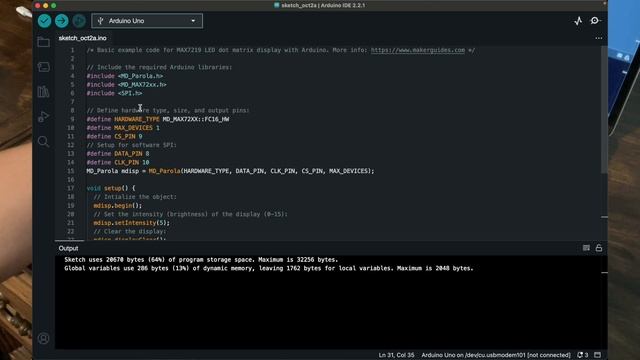This screenshot has width=640, height=360.
Task: Clear the Output panel with the list icon
Action: click(x=586, y=248)
